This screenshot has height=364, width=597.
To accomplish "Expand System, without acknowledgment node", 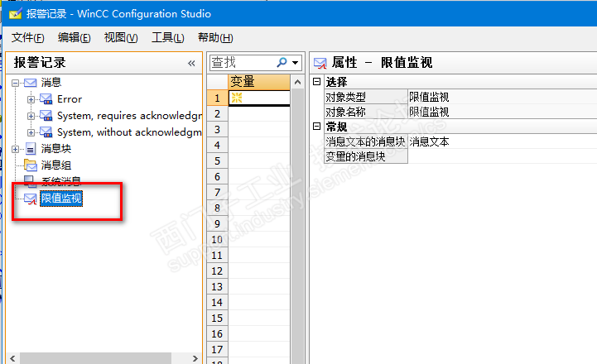I will [31, 132].
